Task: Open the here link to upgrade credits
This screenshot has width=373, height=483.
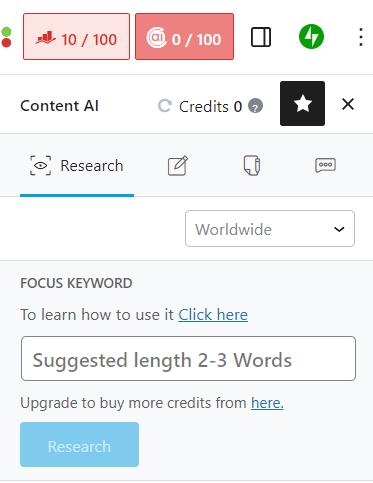Action: click(x=267, y=403)
